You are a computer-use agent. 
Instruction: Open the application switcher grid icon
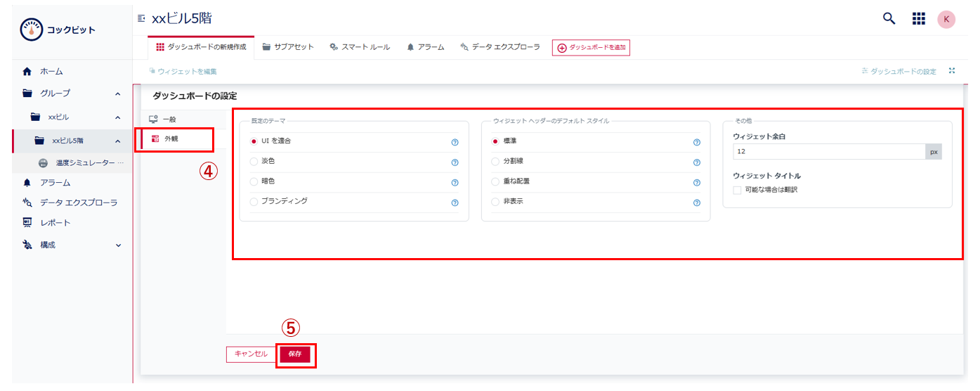[x=918, y=19]
